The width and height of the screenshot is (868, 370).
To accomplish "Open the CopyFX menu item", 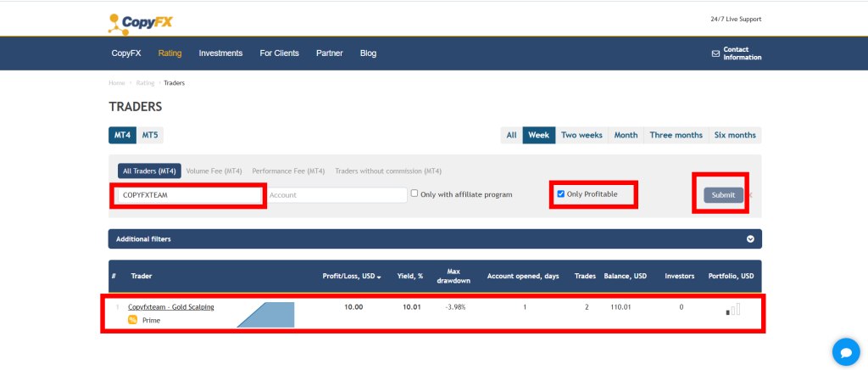I will pyautogui.click(x=126, y=53).
